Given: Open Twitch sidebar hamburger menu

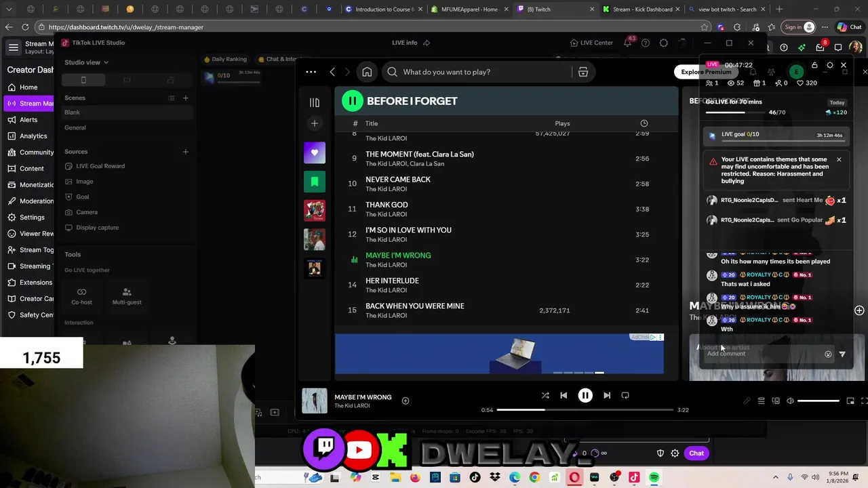Looking at the screenshot, I should (13, 47).
